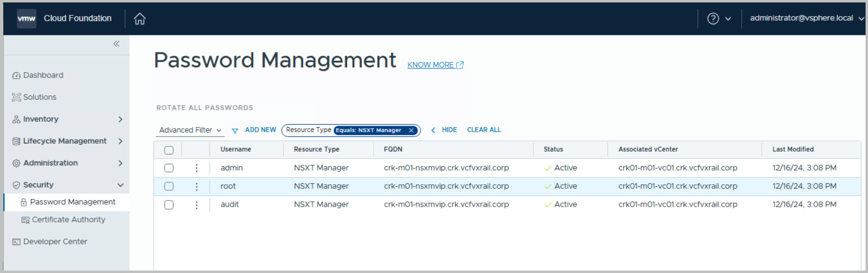Click the Administration gear icon
868x273 pixels.
click(x=16, y=163)
